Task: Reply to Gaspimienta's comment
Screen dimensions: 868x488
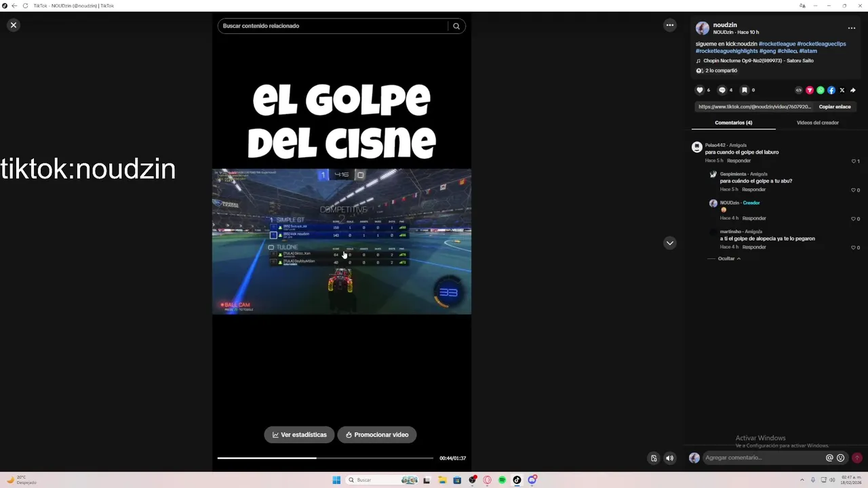Action: [754, 190]
